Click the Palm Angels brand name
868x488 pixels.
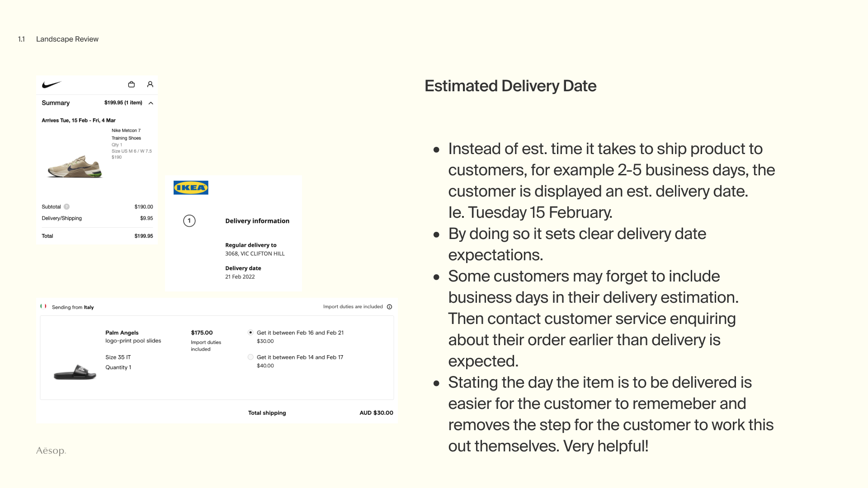click(122, 333)
